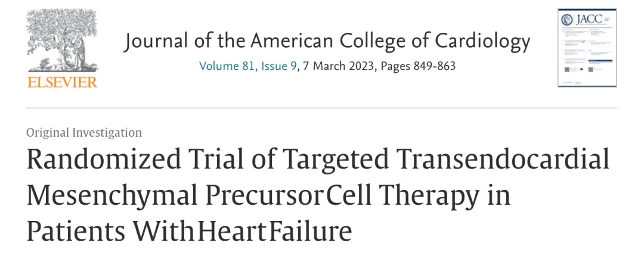The height and width of the screenshot is (258, 644).
Task: Open the Volume 81 link
Action: (x=227, y=66)
